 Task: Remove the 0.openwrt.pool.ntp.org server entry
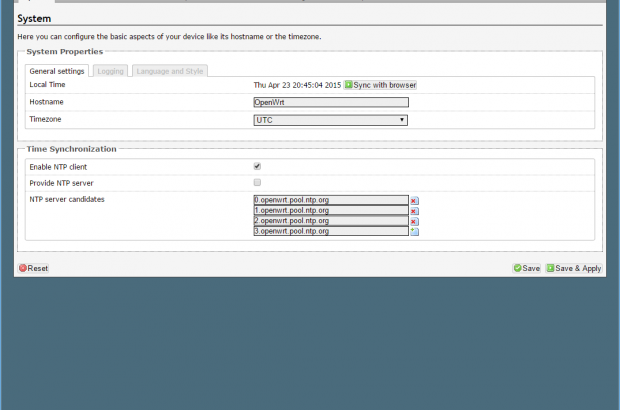point(414,201)
